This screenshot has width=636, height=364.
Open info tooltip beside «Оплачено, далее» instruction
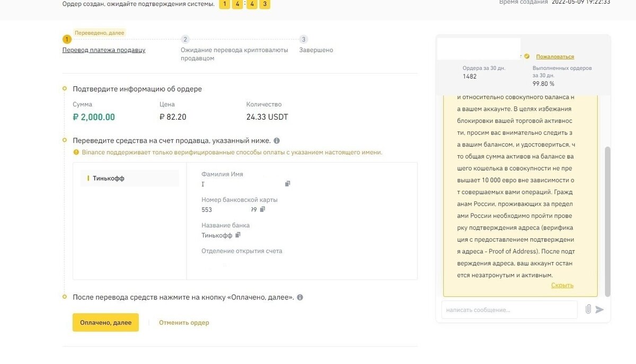pos(300,297)
